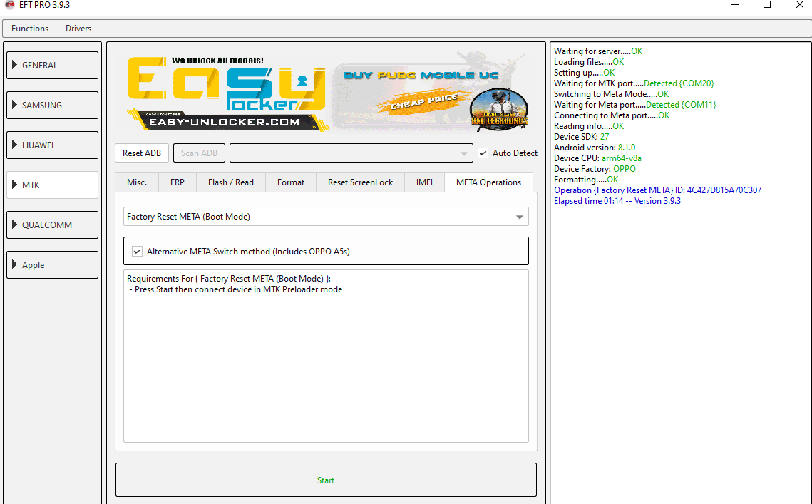This screenshot has height=504, width=812.
Task: Click the 'Reading info.....OK' log line
Action: [x=589, y=126]
